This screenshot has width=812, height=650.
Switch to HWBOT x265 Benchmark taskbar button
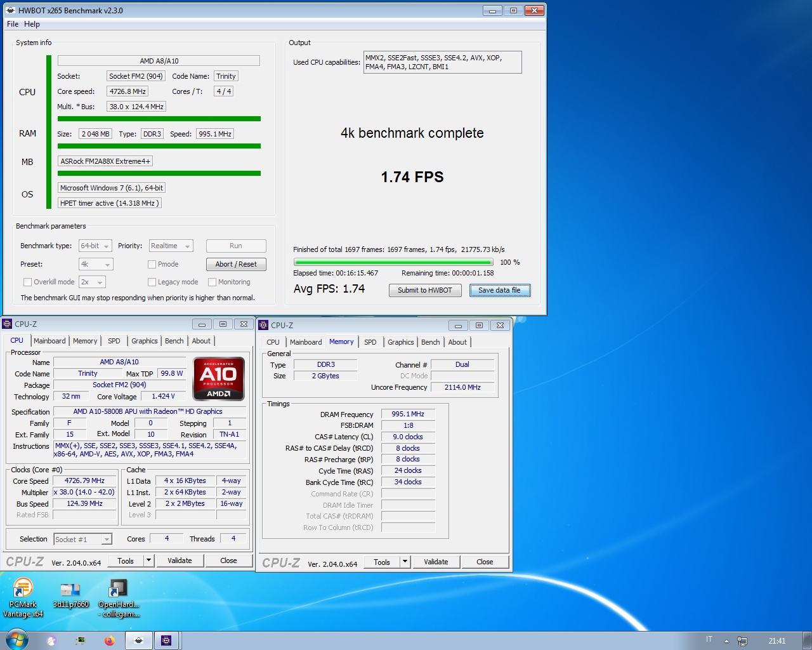[138, 640]
